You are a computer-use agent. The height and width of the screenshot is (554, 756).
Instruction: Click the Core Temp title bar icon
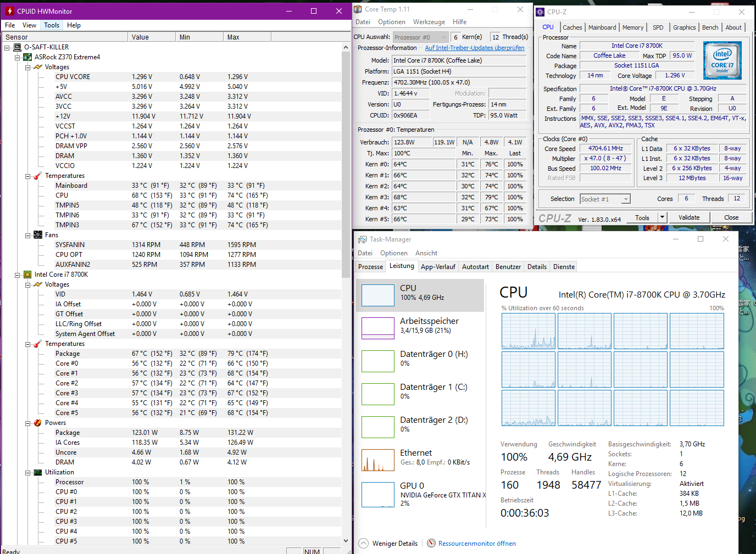pos(358,9)
